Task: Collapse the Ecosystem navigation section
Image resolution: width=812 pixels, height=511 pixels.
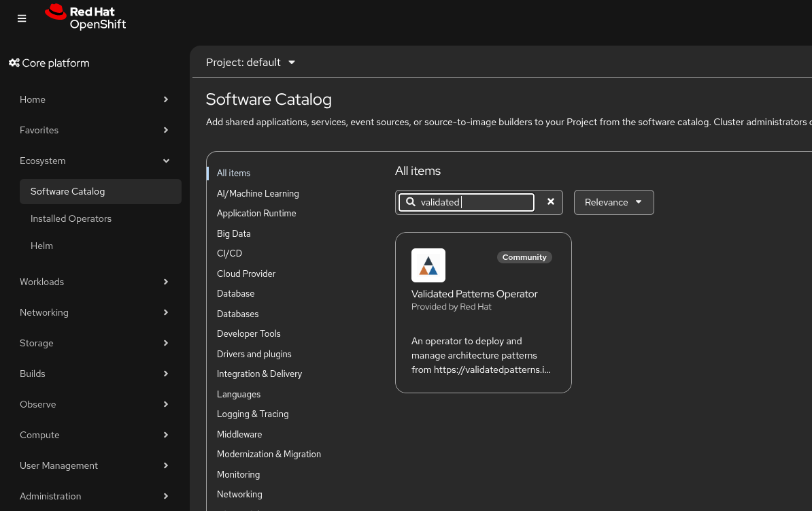Action: coord(95,161)
